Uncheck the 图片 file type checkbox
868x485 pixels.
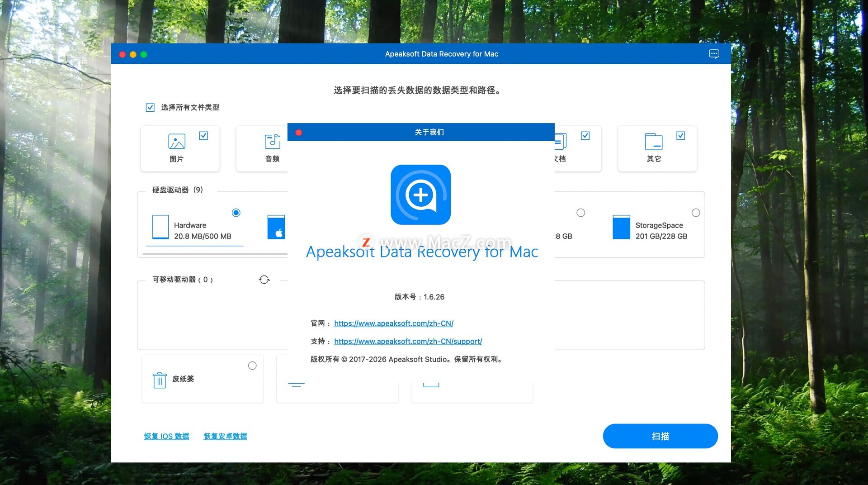pyautogui.click(x=203, y=136)
